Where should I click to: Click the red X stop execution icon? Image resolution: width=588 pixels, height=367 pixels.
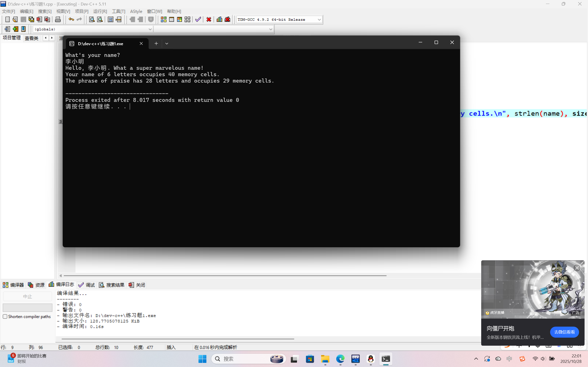[209, 19]
